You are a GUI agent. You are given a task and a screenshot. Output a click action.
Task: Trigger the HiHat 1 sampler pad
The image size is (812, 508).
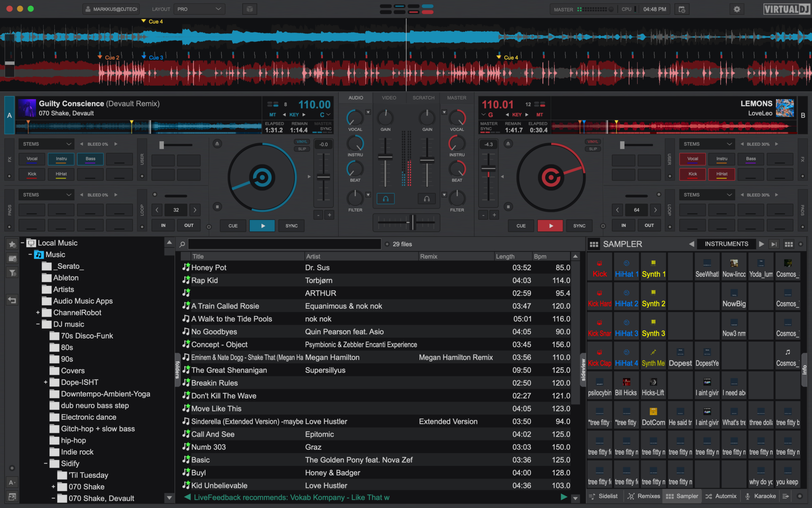click(626, 266)
